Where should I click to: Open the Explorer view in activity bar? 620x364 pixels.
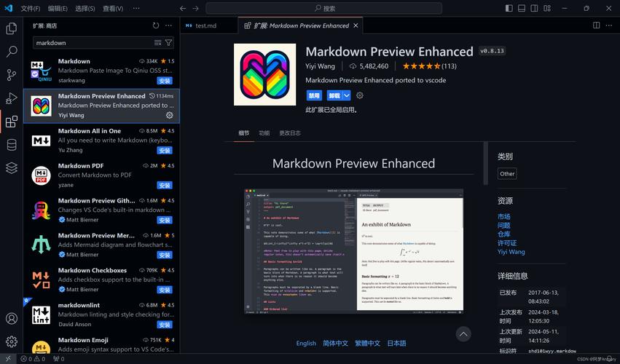point(12,28)
